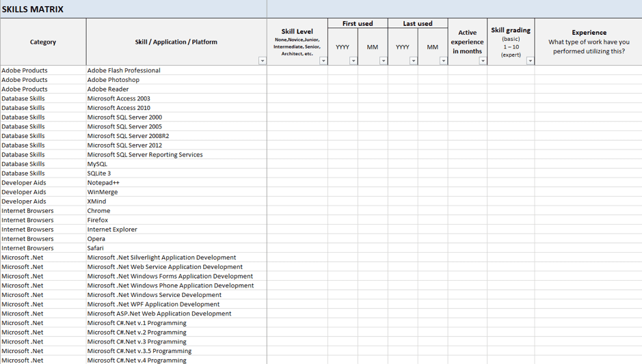This screenshot has width=642, height=364.
Task: Select the Chrome cell
Action: pos(176,211)
